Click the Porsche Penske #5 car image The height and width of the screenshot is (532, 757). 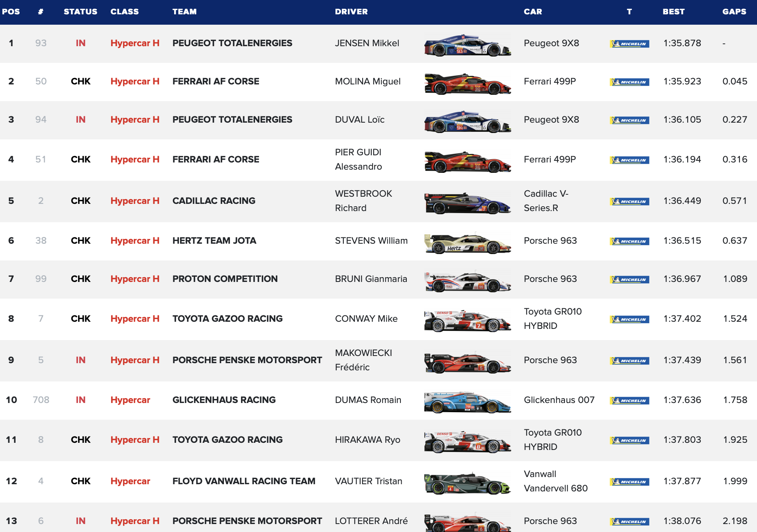coord(467,362)
